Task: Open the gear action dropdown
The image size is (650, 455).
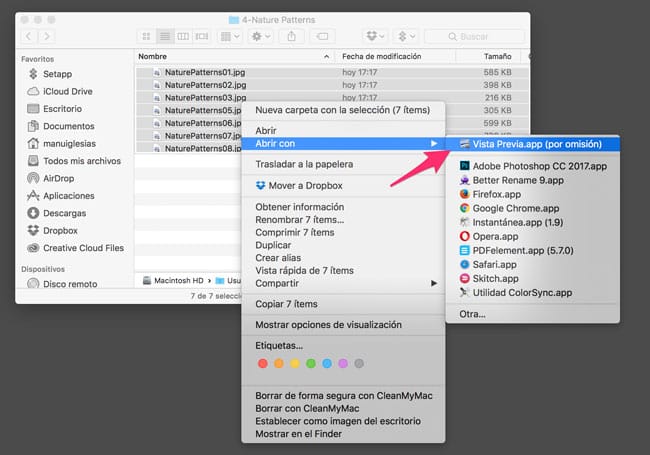Action: 259,36
